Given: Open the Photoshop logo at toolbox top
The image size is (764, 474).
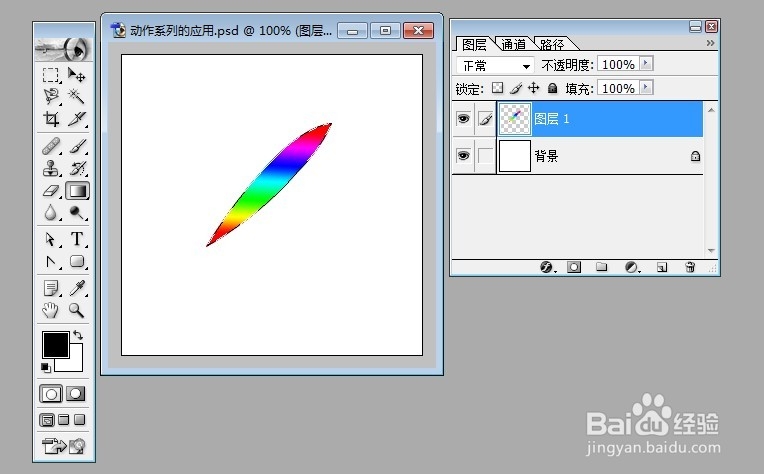Looking at the screenshot, I should [x=64, y=49].
